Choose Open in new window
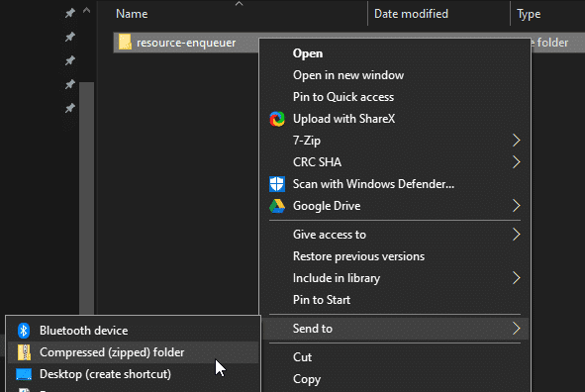The image size is (585, 392). coord(395,75)
